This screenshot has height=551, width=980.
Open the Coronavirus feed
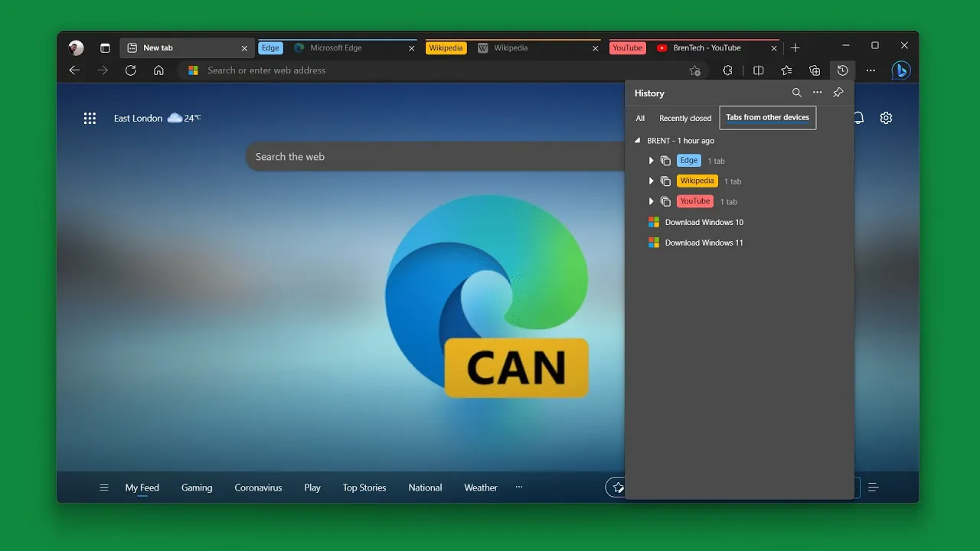(x=258, y=487)
